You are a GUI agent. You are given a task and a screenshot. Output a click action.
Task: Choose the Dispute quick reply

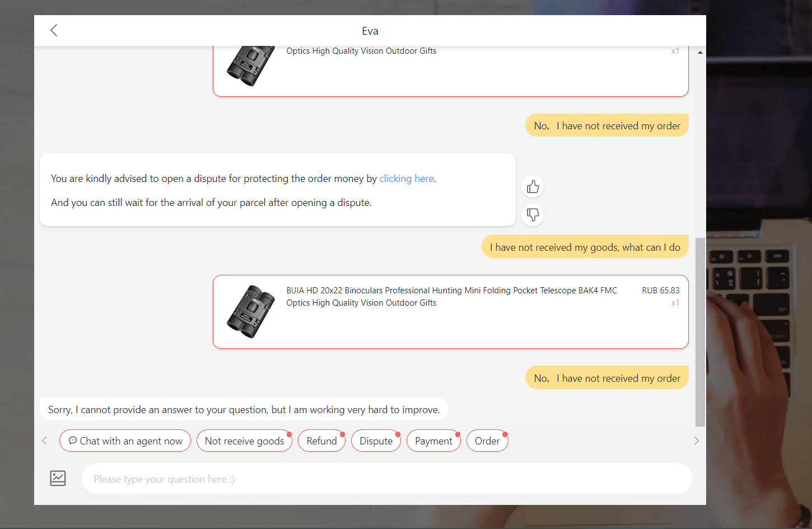[x=376, y=441]
